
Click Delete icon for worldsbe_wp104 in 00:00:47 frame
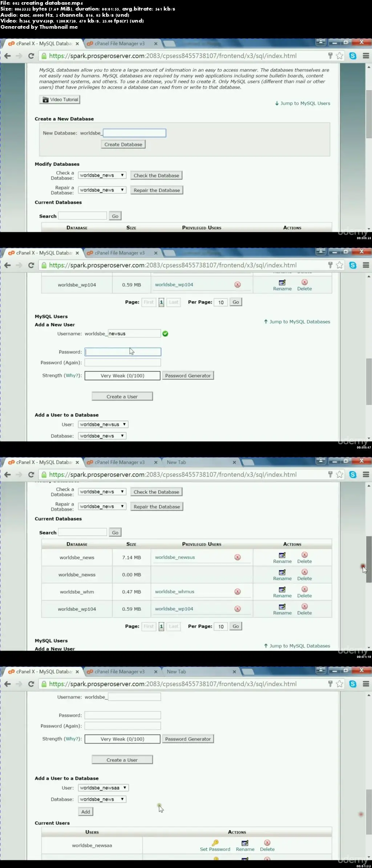[304, 282]
